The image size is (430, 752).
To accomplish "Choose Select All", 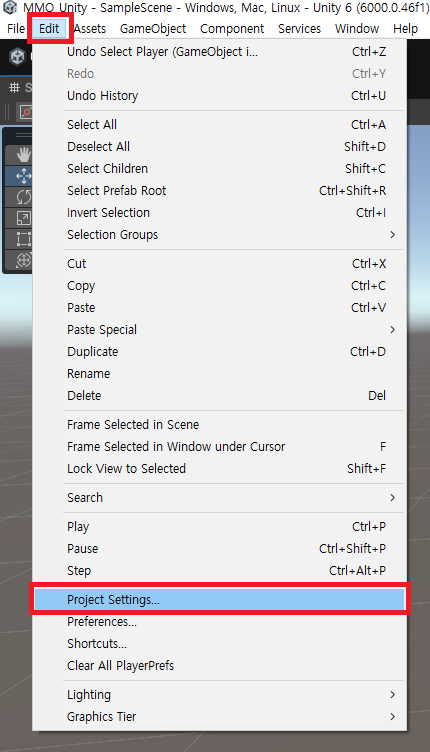I will tap(220, 125).
